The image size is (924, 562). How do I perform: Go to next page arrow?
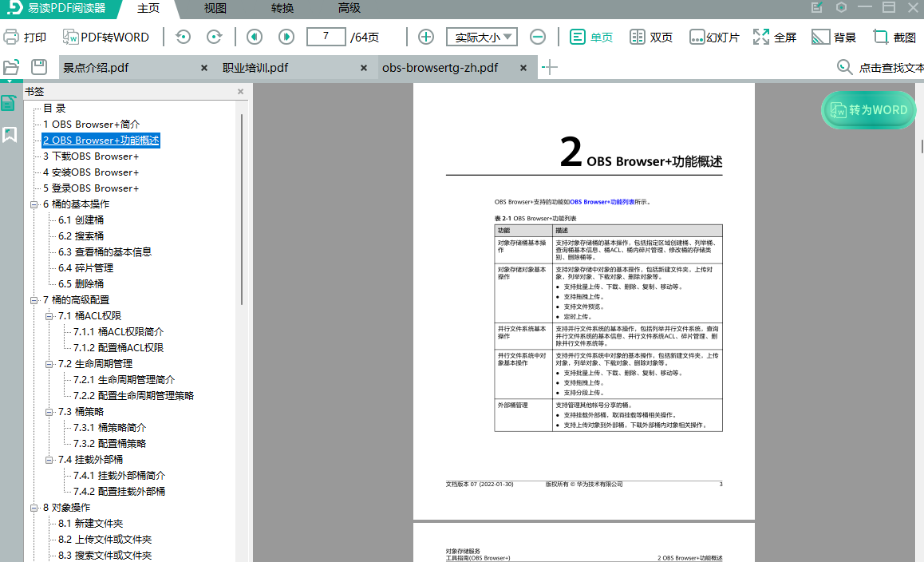(x=286, y=38)
